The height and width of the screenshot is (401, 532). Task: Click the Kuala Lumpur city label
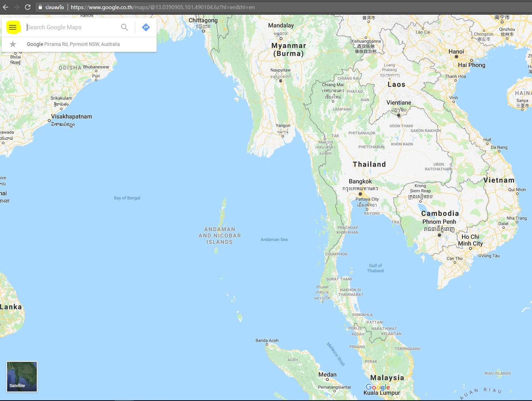tap(382, 393)
